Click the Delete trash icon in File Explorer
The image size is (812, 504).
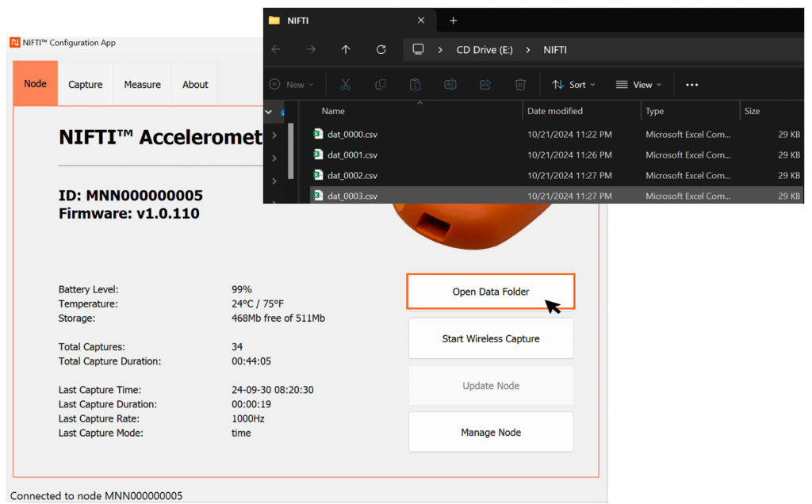tap(520, 84)
